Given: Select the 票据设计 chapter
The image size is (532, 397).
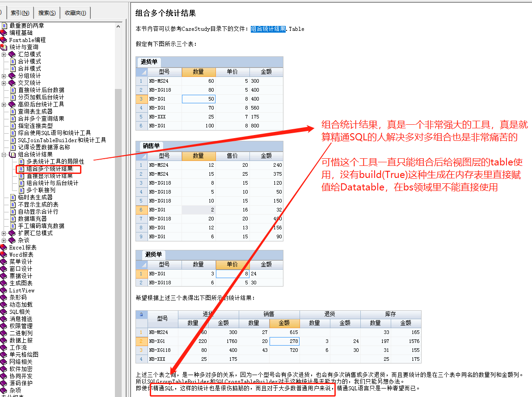Looking at the screenshot, I should pos(21,276).
